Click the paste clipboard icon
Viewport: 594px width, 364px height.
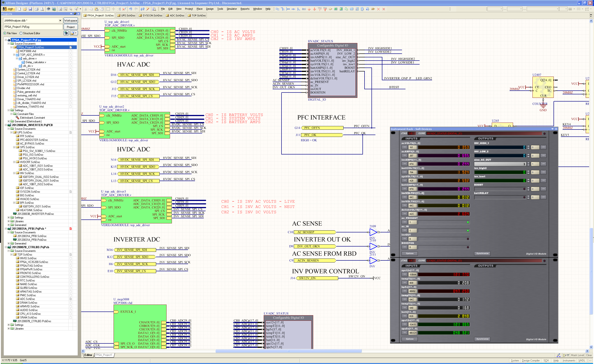[x=96, y=9]
